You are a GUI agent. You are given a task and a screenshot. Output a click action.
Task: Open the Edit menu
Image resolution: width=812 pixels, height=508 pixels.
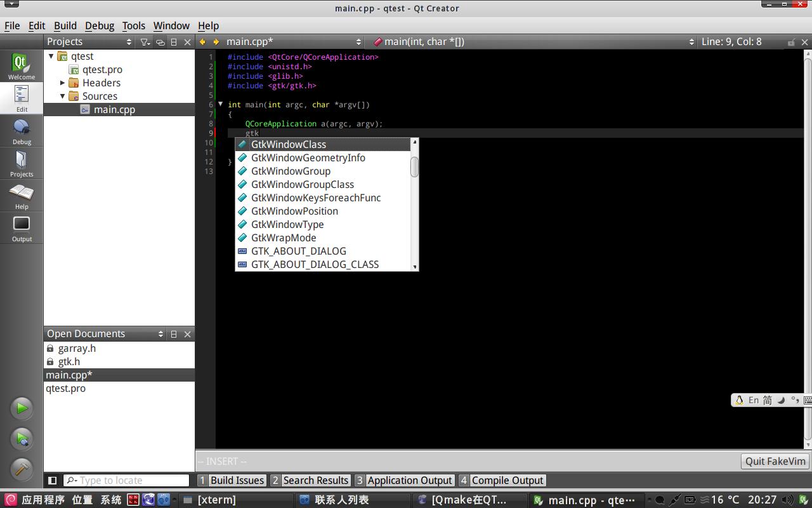tap(37, 26)
